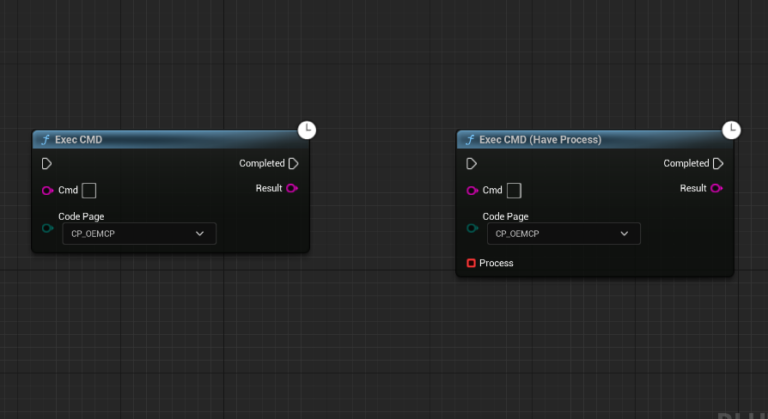Open Code Page dropdown on Exec CMD (Have Process)
This screenshot has height=419, width=768.
(x=564, y=234)
